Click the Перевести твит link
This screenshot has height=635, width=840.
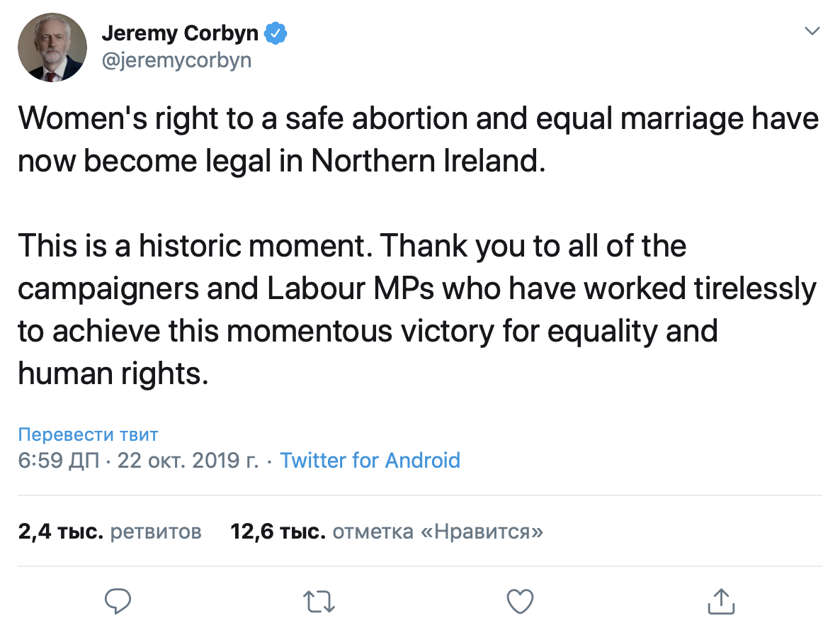coord(88,434)
